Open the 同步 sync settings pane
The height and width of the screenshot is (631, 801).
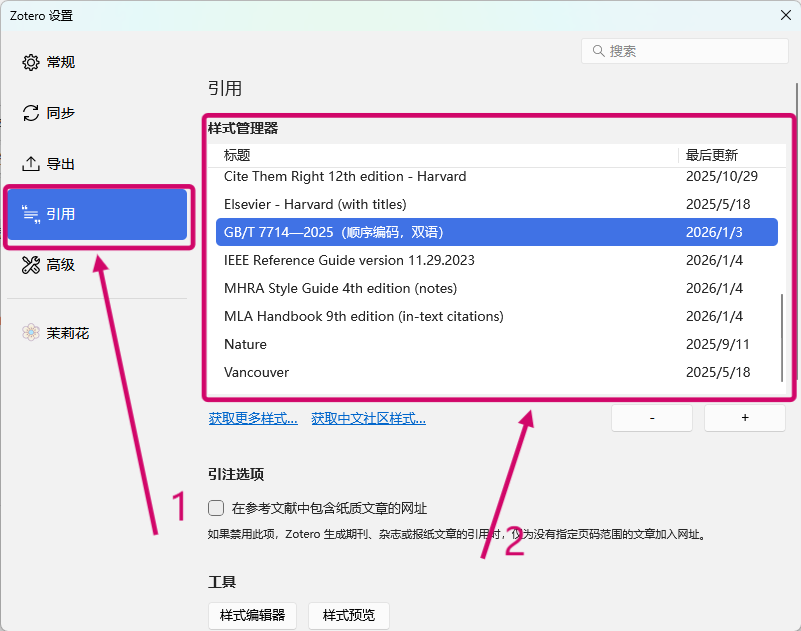point(97,113)
